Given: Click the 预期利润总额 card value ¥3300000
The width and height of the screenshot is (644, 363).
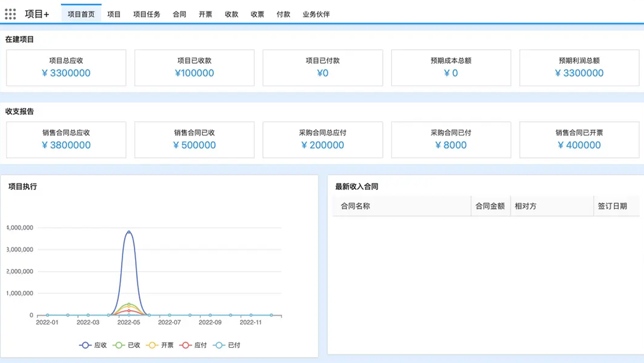Looking at the screenshot, I should pyautogui.click(x=579, y=73).
